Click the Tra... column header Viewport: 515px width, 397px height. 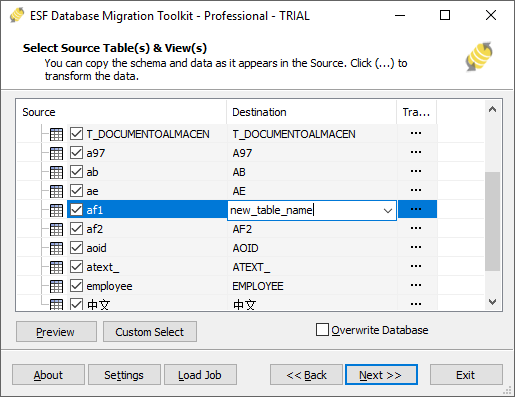coord(417,112)
